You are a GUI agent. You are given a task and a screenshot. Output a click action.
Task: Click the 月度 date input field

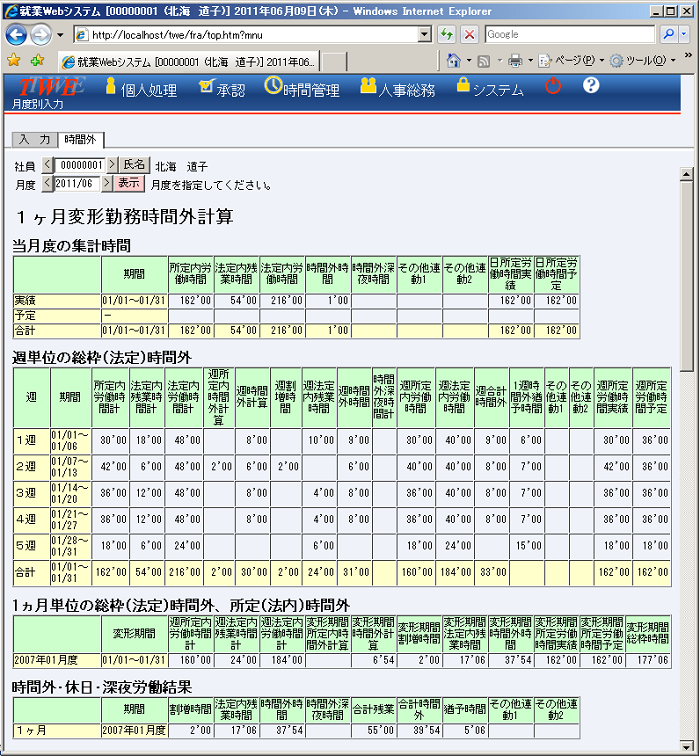[x=76, y=184]
